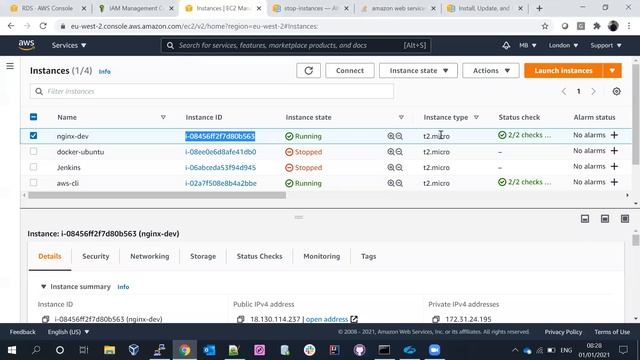Click the open address link

pos(327,319)
